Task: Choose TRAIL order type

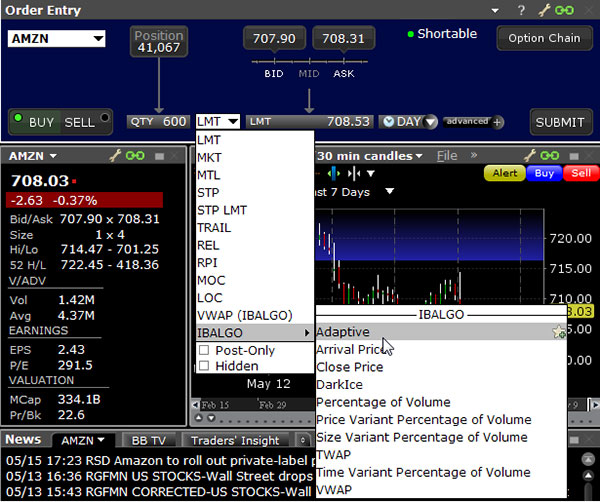Action: pos(255,228)
